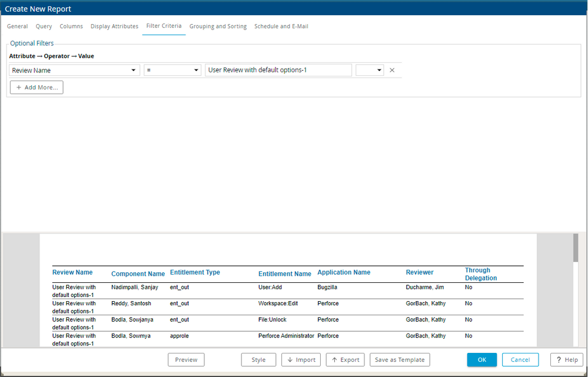The image size is (588, 377).
Task: Click the Review Name column header in preview
Action: tap(72, 272)
